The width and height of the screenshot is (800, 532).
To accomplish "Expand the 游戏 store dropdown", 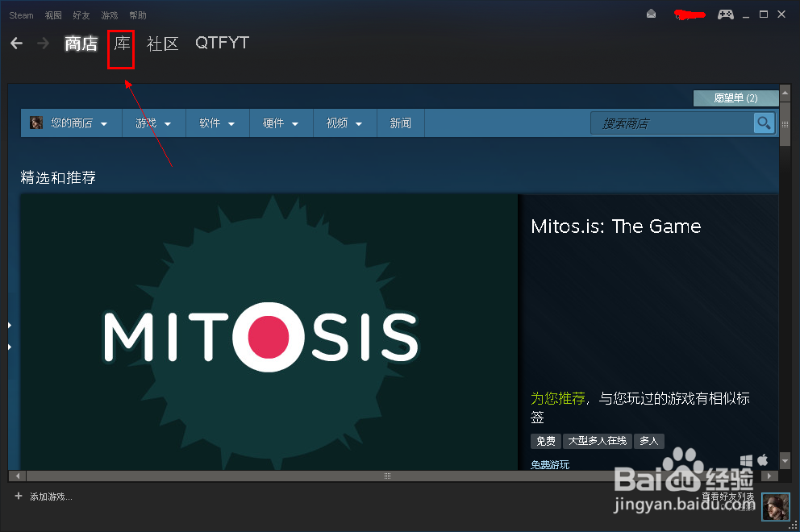I will click(x=153, y=123).
